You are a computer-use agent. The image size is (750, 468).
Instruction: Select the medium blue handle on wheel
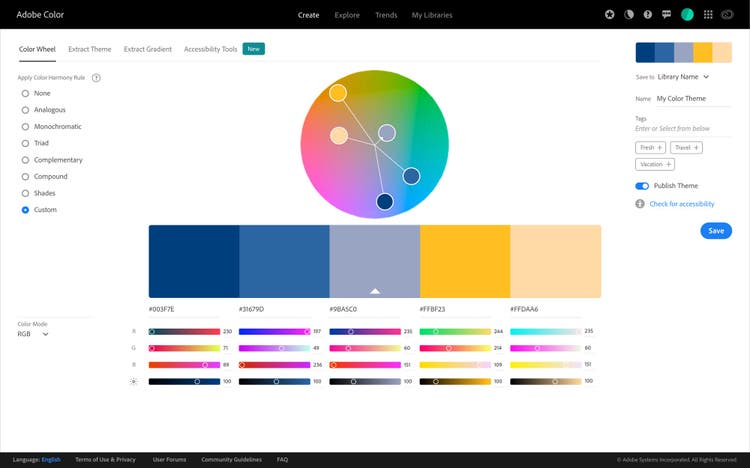[411, 176]
